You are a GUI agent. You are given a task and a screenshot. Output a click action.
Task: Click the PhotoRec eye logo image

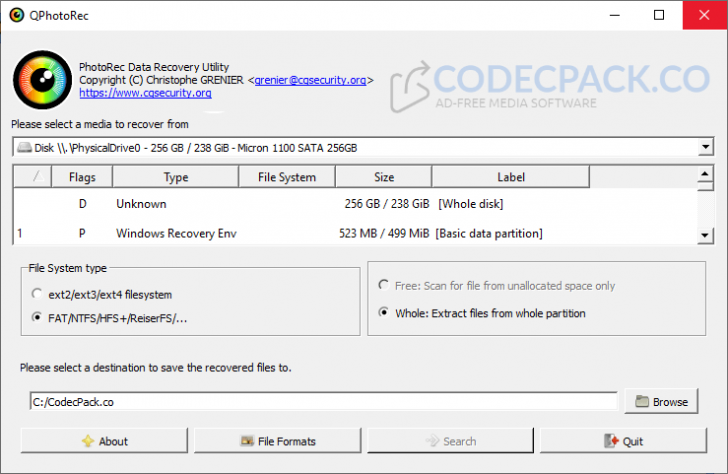coord(42,80)
